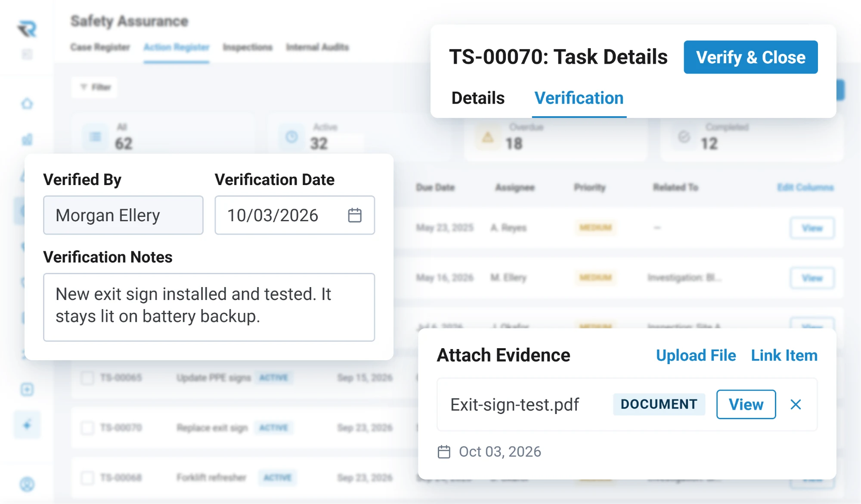The image size is (861, 504).
Task: Open the bar chart icon in sidebar
Action: [x=27, y=139]
